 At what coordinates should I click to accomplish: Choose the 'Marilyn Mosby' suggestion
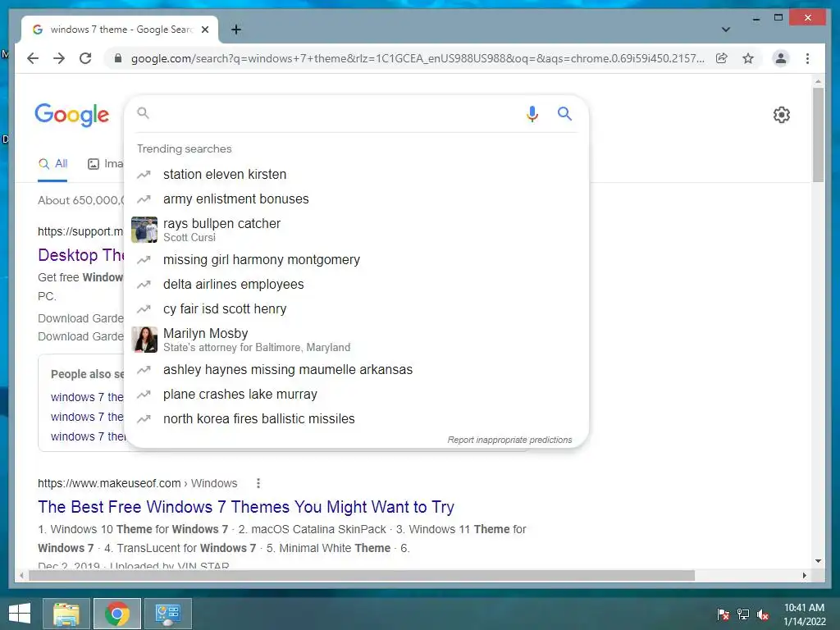click(357, 340)
